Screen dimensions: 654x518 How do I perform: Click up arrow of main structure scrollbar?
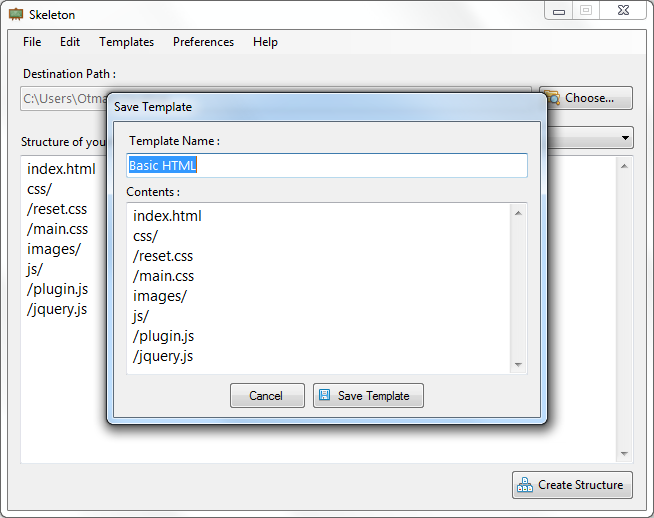click(x=624, y=166)
